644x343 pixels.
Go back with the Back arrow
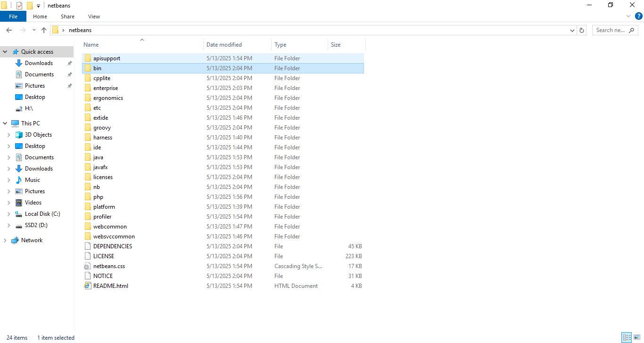[x=8, y=30]
